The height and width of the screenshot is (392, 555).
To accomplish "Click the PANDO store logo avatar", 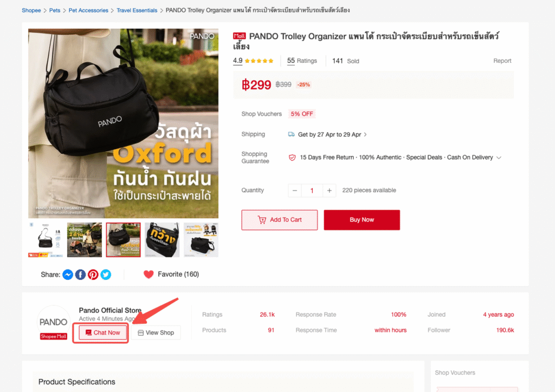I will [x=54, y=322].
